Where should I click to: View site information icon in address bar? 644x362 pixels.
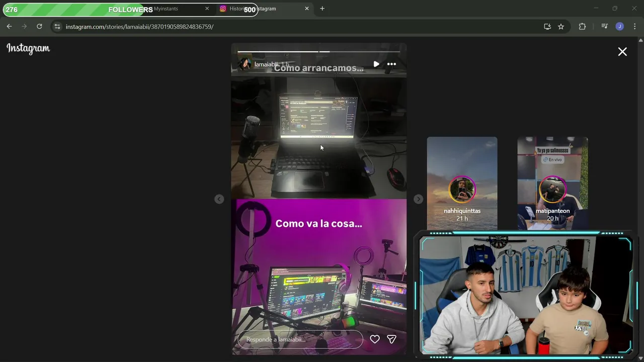57,26
